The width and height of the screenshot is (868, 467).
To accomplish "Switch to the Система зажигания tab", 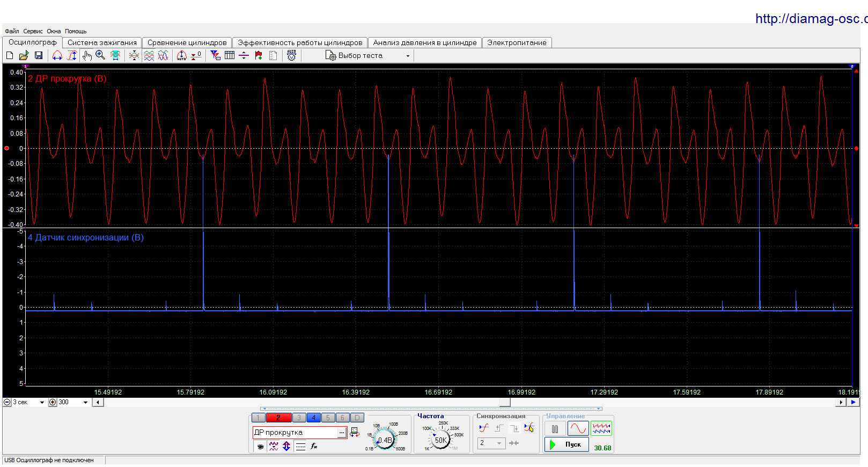I will 102,42.
